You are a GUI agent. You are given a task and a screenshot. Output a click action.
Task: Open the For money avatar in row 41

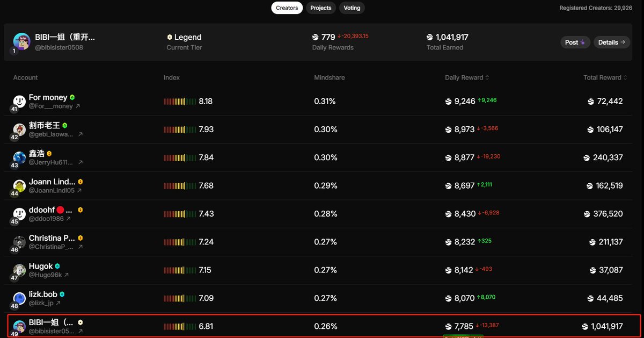(20, 101)
